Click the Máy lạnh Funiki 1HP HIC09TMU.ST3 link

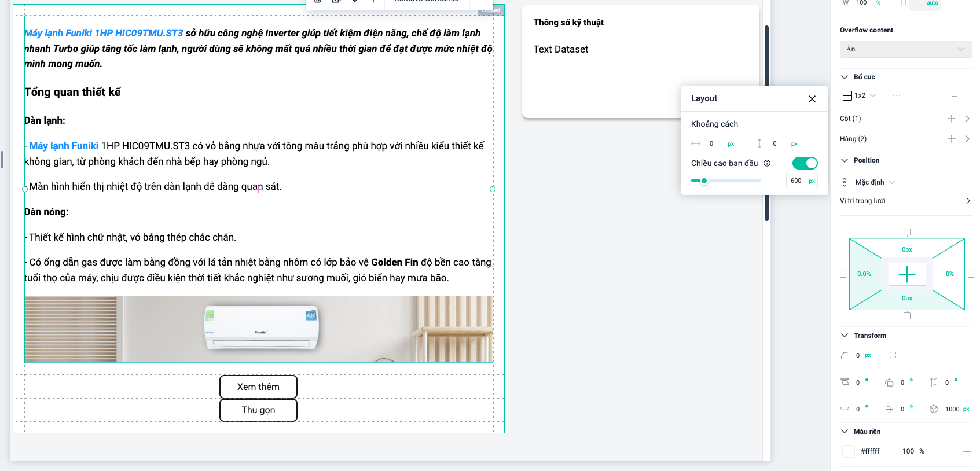point(104,33)
